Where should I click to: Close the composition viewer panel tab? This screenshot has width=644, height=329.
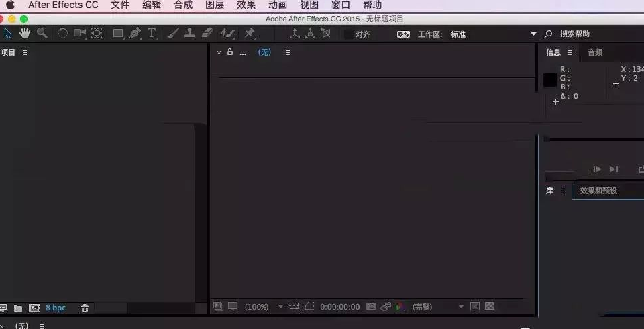[219, 52]
